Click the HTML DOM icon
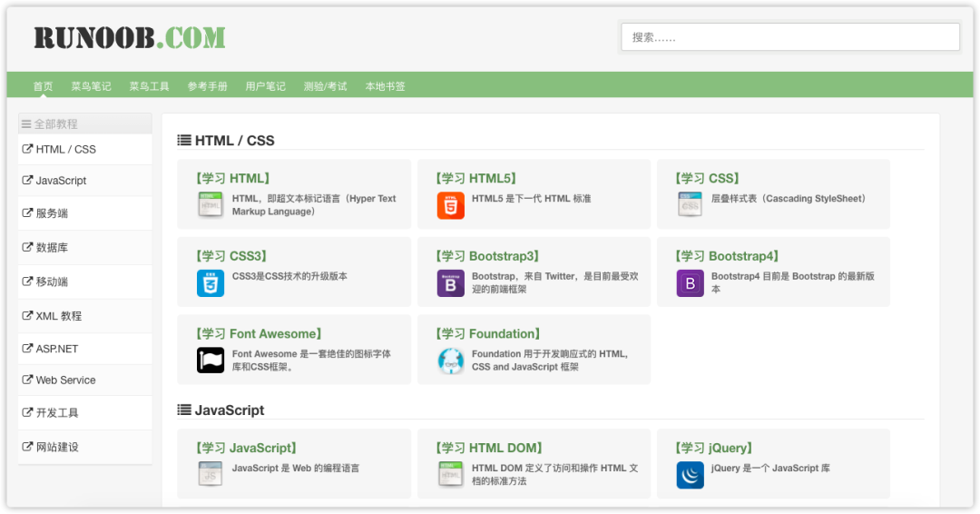The image size is (980, 514). tap(450, 475)
